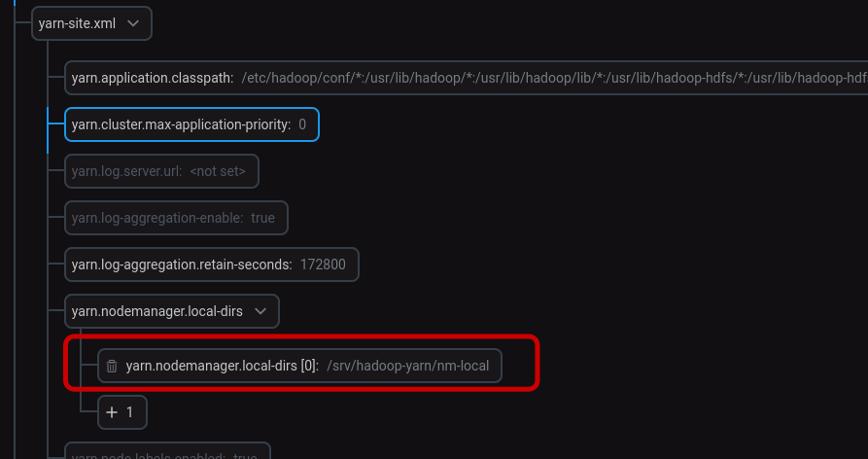Edit the classpath value starting with /etc/hadoop/conf
The image size is (868, 459).
[x=555, y=78]
